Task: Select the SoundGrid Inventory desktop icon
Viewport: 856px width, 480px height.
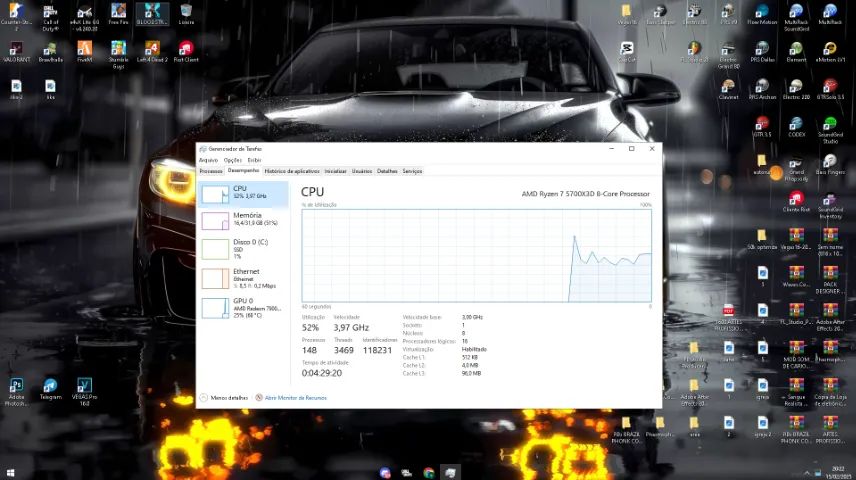Action: click(x=830, y=205)
